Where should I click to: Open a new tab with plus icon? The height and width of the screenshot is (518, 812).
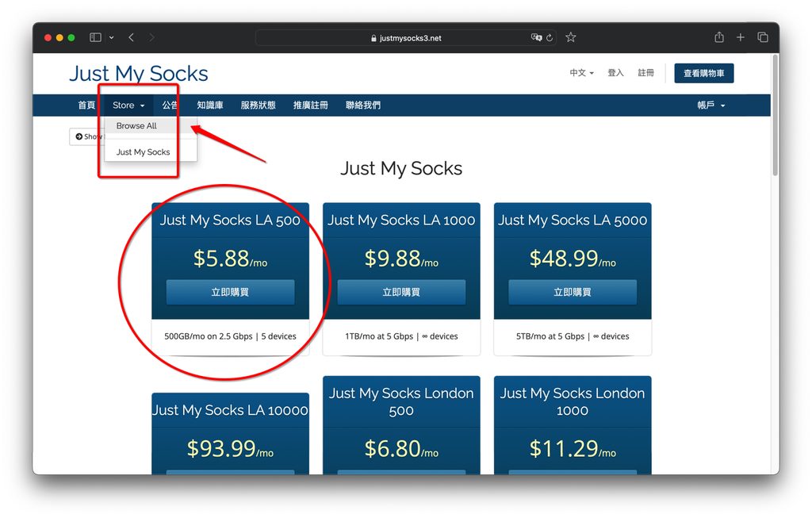click(741, 37)
